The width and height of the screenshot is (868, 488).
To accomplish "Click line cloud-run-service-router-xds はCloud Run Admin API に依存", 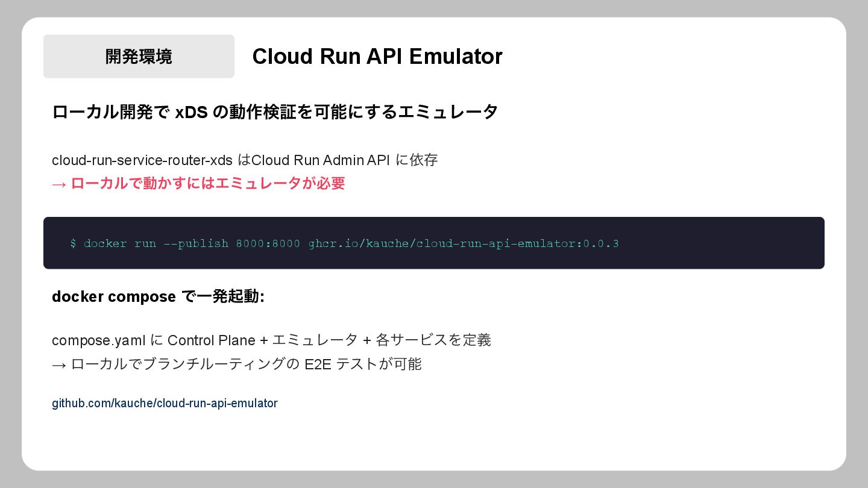I will tap(245, 160).
